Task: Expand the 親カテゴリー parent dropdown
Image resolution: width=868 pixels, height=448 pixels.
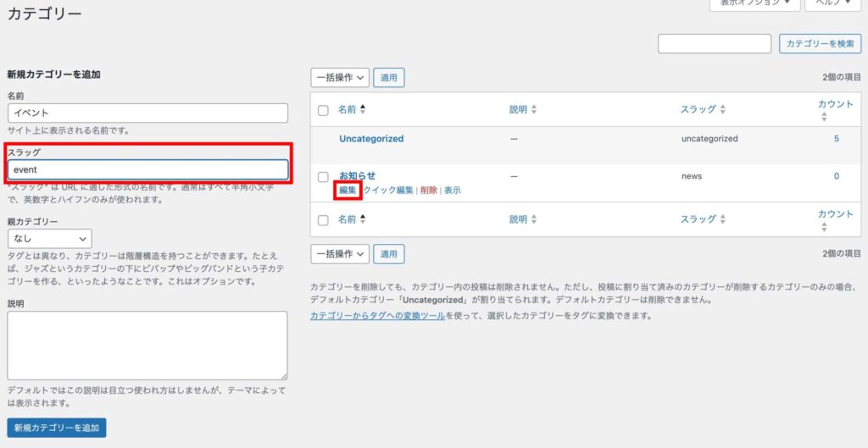Action: tap(49, 240)
